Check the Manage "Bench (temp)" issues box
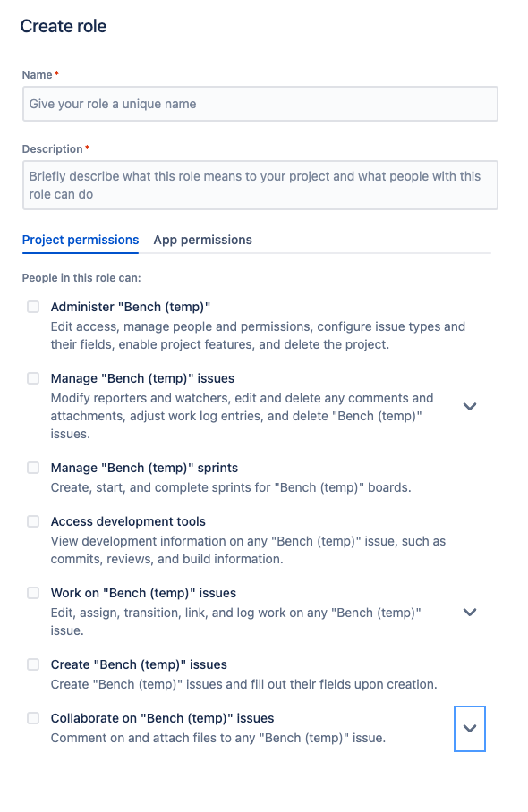The height and width of the screenshot is (812, 528). [x=33, y=378]
